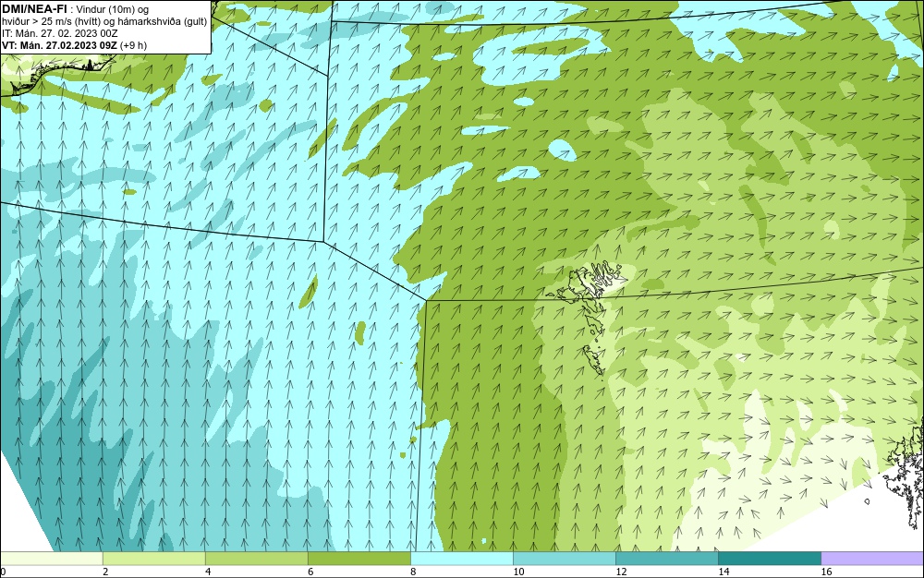Click the legend scale label '14'
This screenshot has height=578, width=924.
coord(723,572)
